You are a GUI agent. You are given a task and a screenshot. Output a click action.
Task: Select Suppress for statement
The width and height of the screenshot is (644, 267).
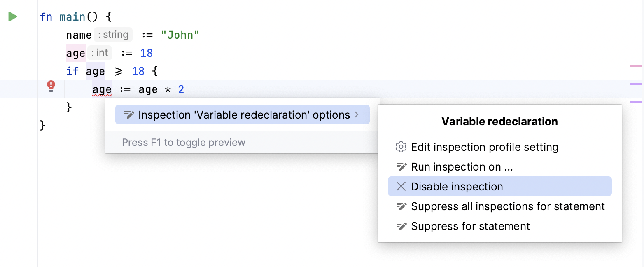[x=470, y=226]
